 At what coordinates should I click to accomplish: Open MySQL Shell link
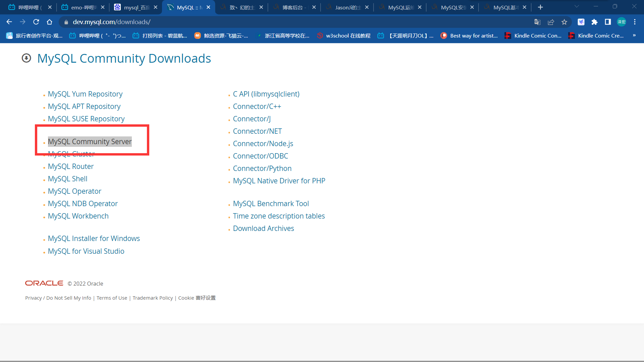coord(68,179)
